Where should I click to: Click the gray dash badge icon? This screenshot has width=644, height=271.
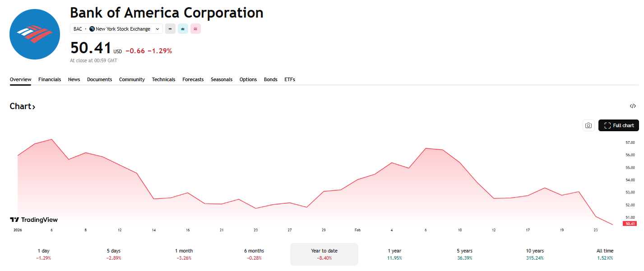[170, 29]
